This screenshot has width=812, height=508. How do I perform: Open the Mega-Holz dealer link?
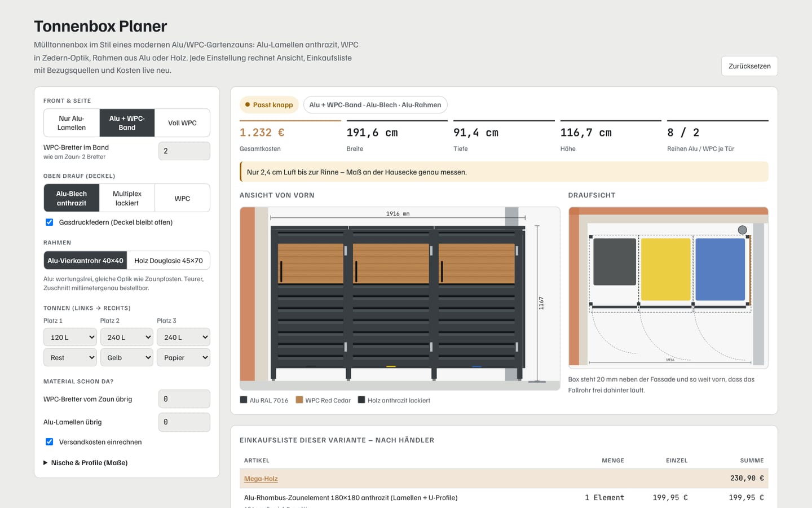pyautogui.click(x=261, y=479)
